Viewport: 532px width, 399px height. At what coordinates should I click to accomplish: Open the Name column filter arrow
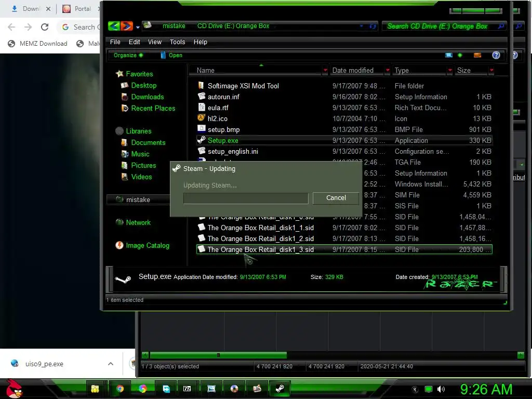tap(325, 70)
